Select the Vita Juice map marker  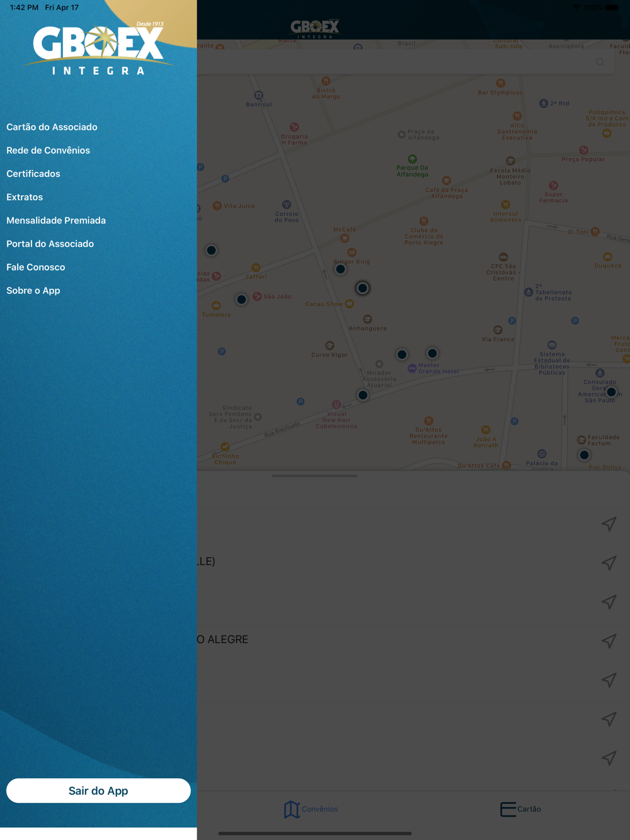(217, 205)
